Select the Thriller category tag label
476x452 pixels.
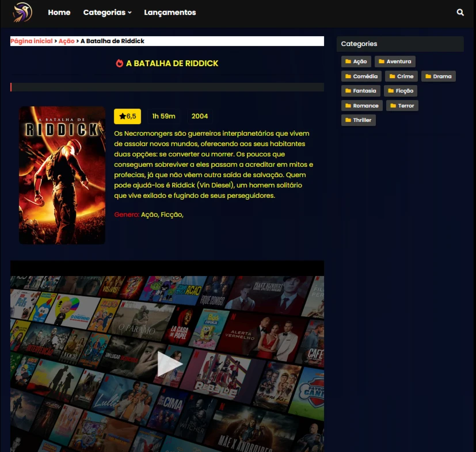click(x=362, y=120)
